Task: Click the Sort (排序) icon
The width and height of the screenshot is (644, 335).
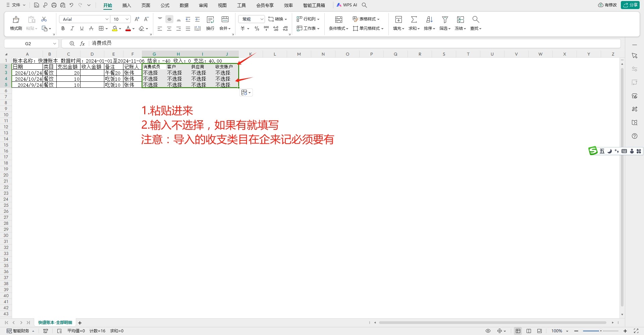Action: coord(429,20)
